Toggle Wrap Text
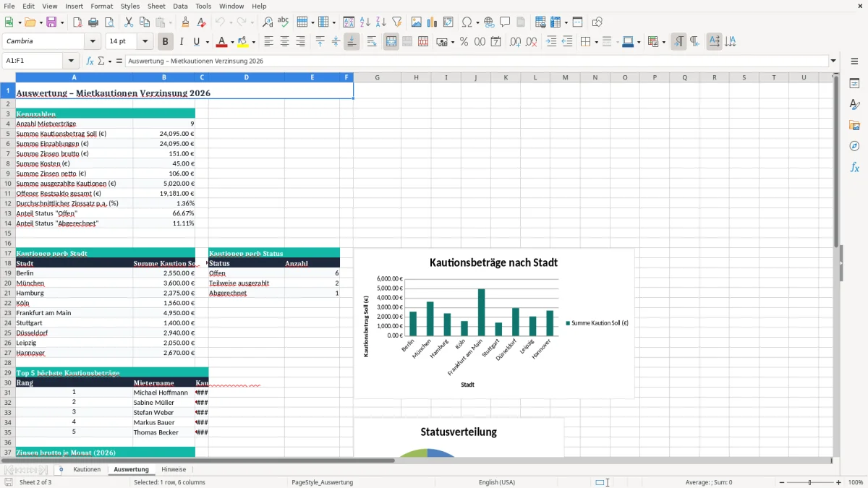 pyautogui.click(x=372, y=42)
